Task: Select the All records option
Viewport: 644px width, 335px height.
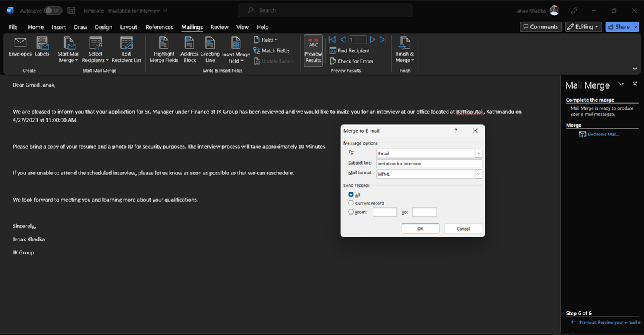Action: [351, 194]
